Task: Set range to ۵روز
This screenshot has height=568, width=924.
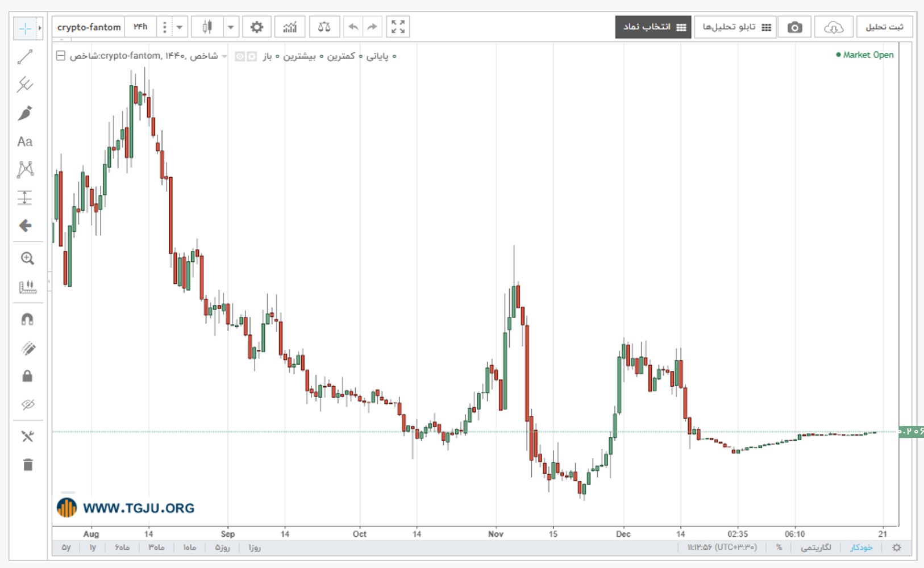Action: point(222,548)
